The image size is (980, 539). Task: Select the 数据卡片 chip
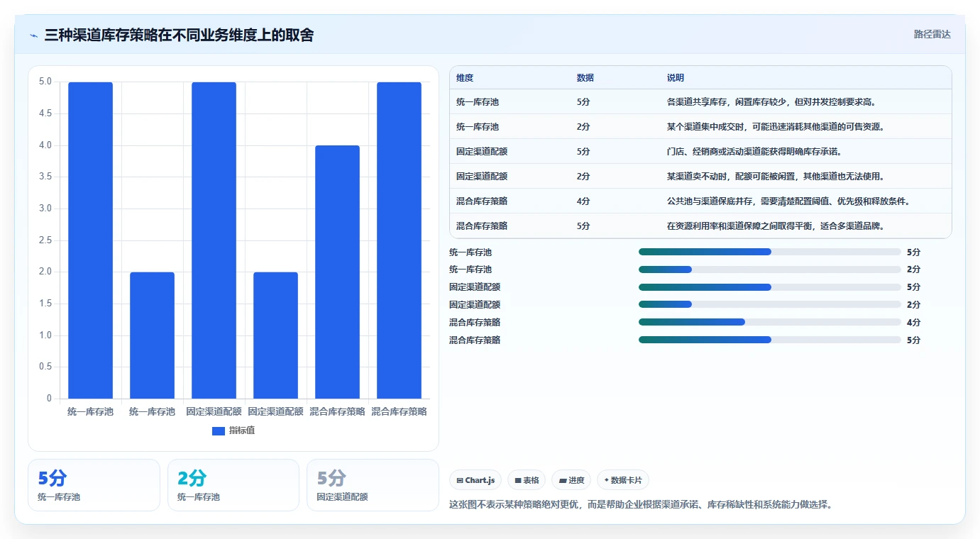pyautogui.click(x=623, y=480)
